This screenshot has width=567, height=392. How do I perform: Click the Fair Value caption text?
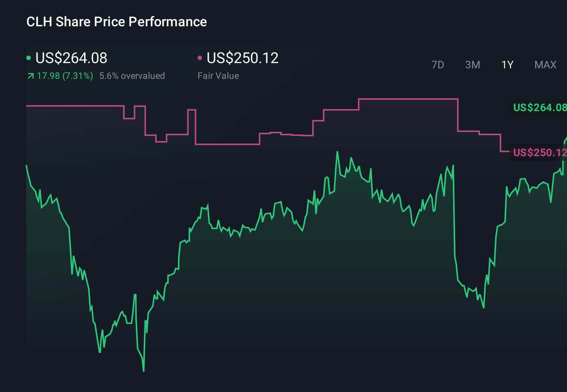point(218,76)
